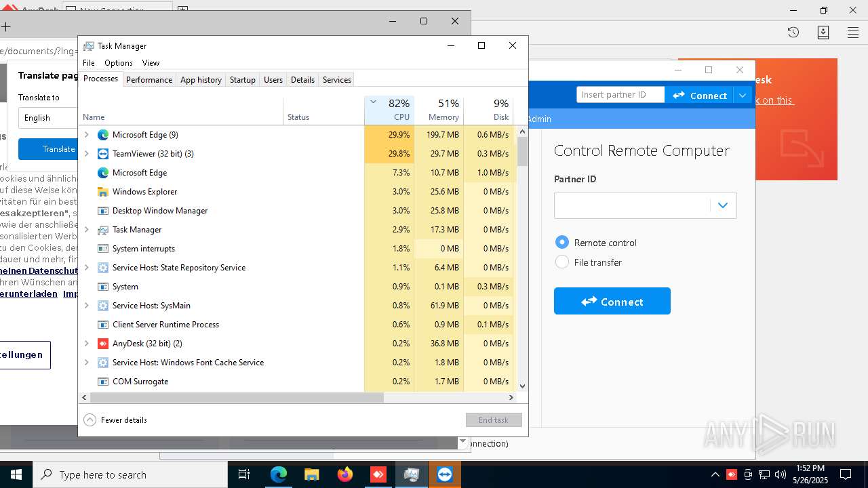Viewport: 868px width, 488px height.
Task: Sort processes by Disk column header
Action: 488,110
